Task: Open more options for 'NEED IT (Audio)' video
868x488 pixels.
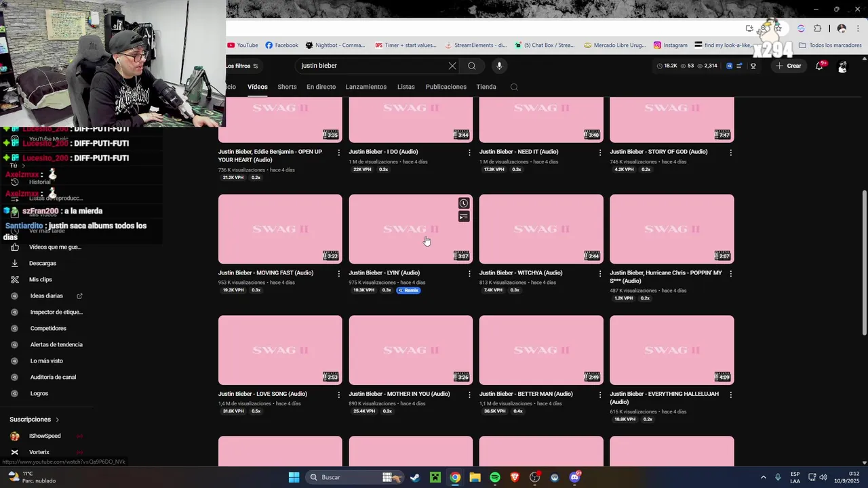Action: point(600,152)
